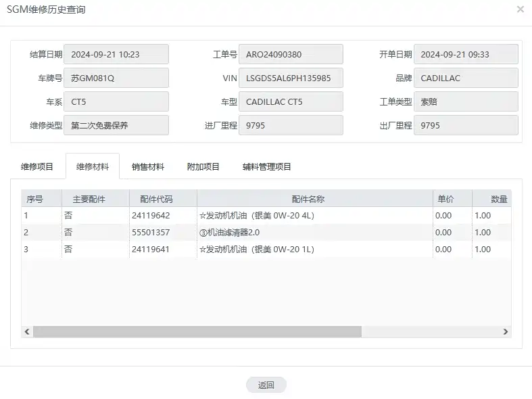Click the 机油滤清器2.0 cell

click(315, 233)
